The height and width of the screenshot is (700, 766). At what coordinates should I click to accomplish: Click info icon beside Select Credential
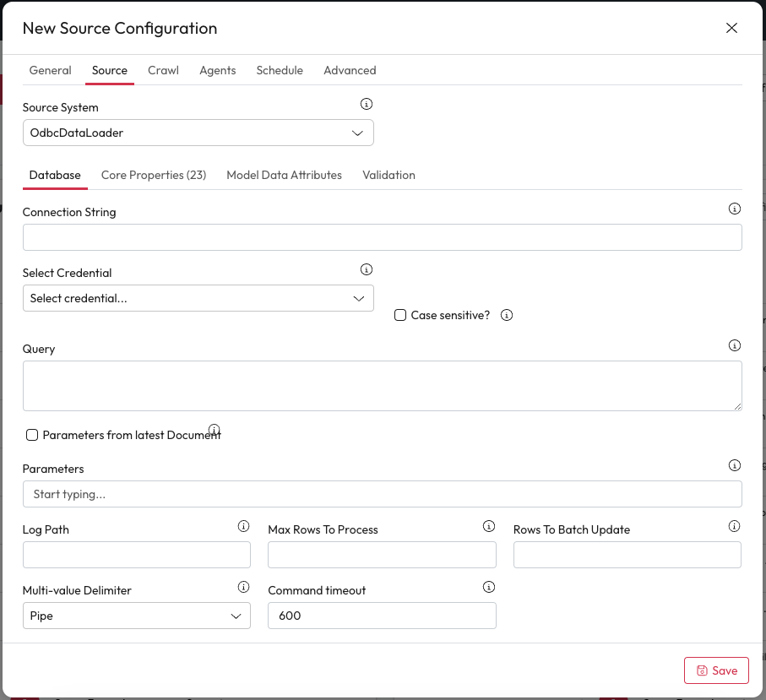367,269
